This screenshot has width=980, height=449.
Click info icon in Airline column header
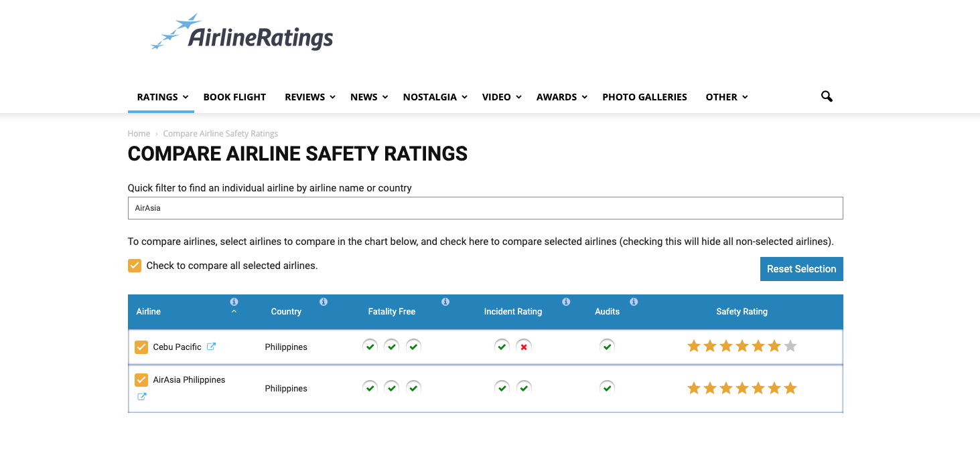234,302
